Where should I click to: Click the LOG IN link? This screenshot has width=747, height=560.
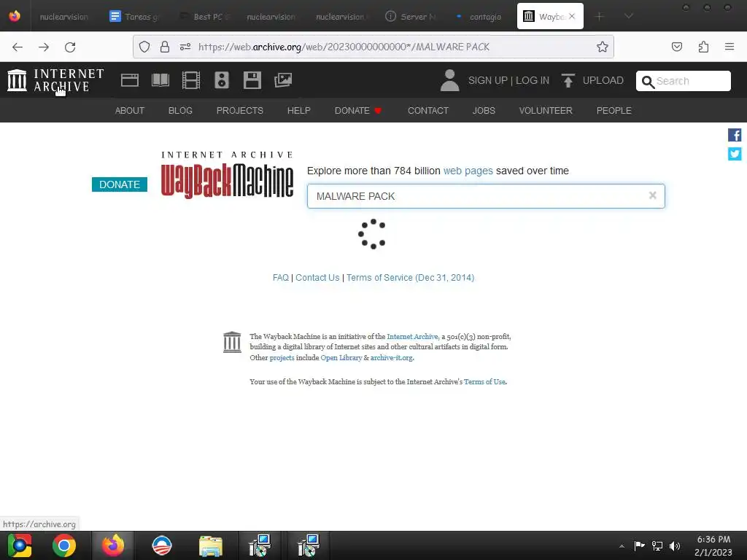532,80
